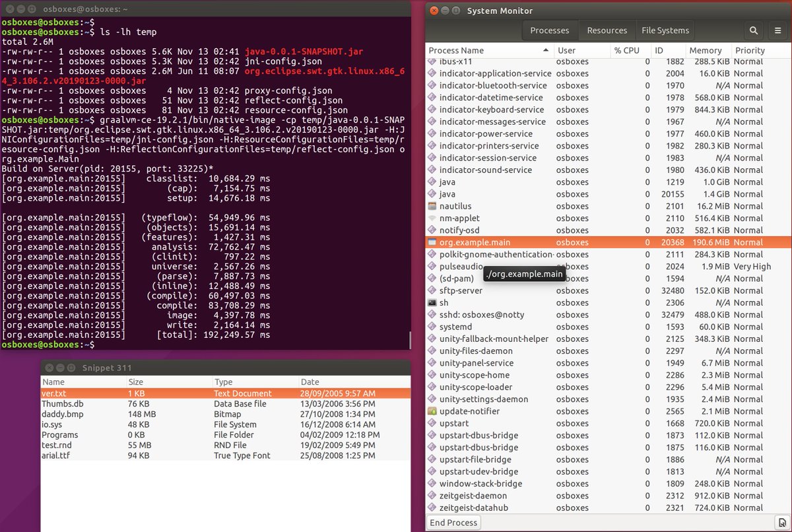The image size is (792, 532).
Task: Click the systemd process icon
Action: pyautogui.click(x=432, y=327)
